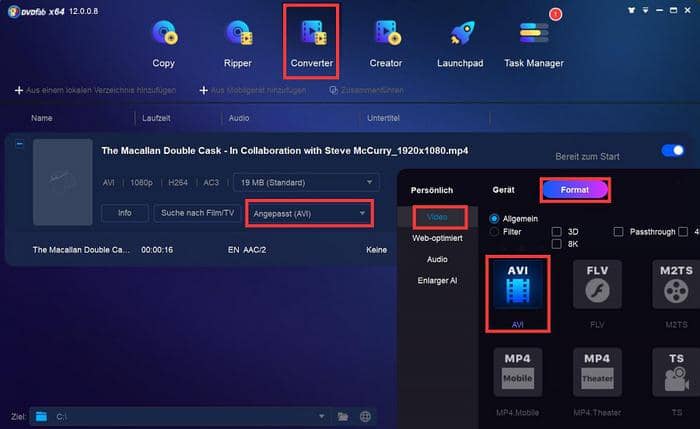This screenshot has width=700, height=429.
Task: Open the Task Manager
Action: [x=534, y=44]
